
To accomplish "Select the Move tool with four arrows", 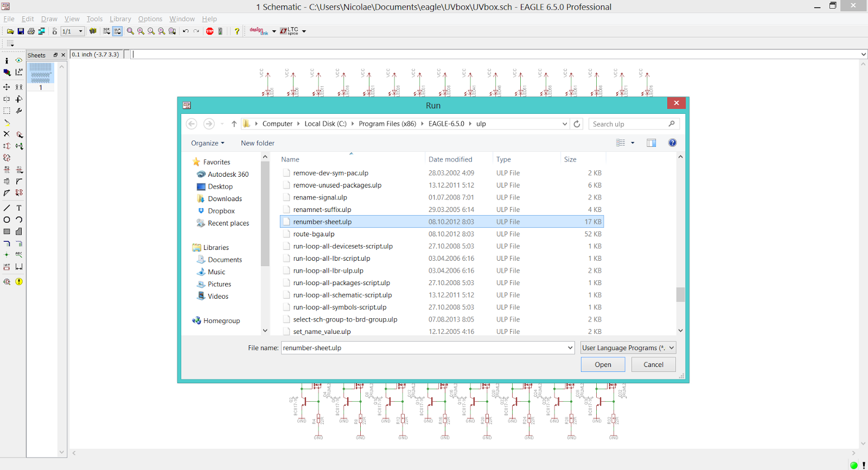I will pyautogui.click(x=7, y=87).
